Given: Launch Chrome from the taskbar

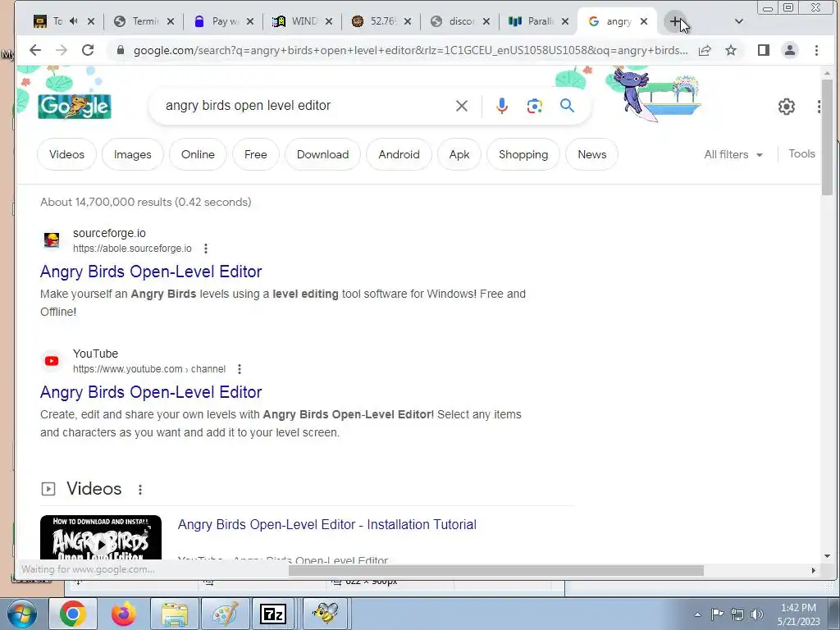Looking at the screenshot, I should click(x=73, y=614).
